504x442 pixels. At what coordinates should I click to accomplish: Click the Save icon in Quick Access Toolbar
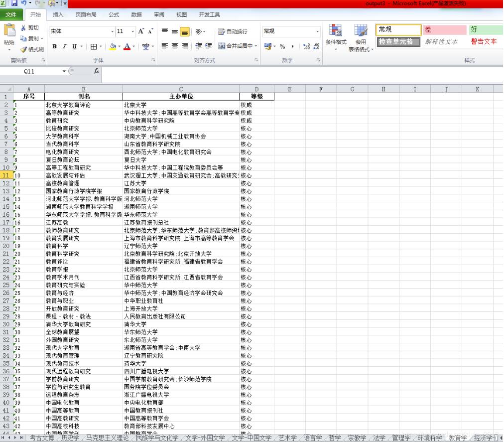[x=14, y=3]
